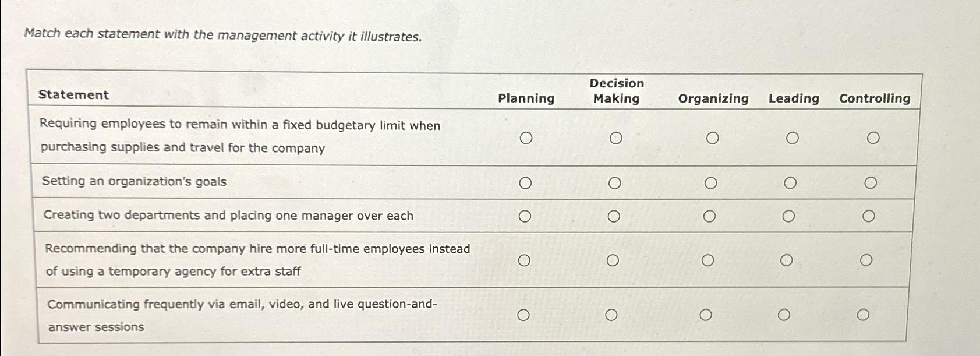Image resolution: width=980 pixels, height=356 pixels.
Task: Select Decision Making for 'Setting an organization's goals'
Action: pyautogui.click(x=615, y=182)
